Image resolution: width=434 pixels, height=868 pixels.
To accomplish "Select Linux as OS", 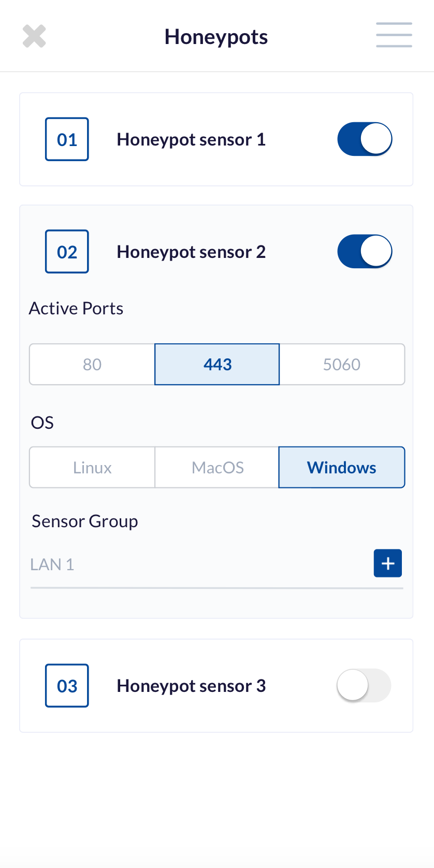I will point(92,467).
